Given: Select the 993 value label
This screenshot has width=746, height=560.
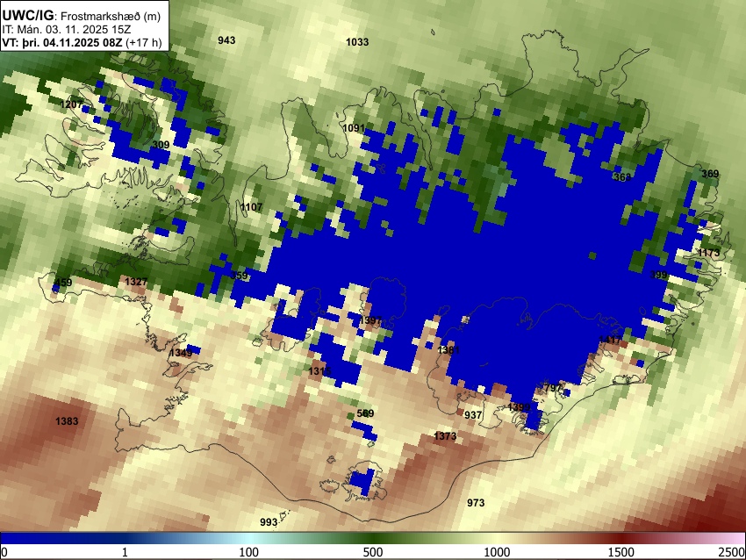Looking at the screenshot, I should point(269,522).
